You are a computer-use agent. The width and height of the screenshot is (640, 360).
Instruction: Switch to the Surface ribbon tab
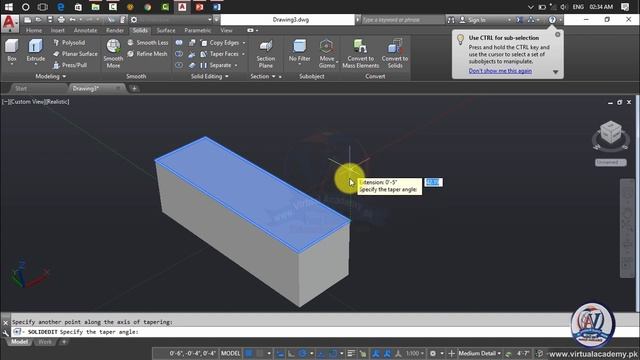(x=166, y=30)
